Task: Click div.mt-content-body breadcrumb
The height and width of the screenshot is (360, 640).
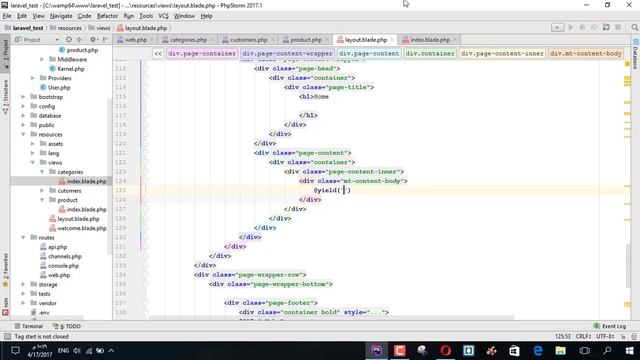Action: click(586, 53)
